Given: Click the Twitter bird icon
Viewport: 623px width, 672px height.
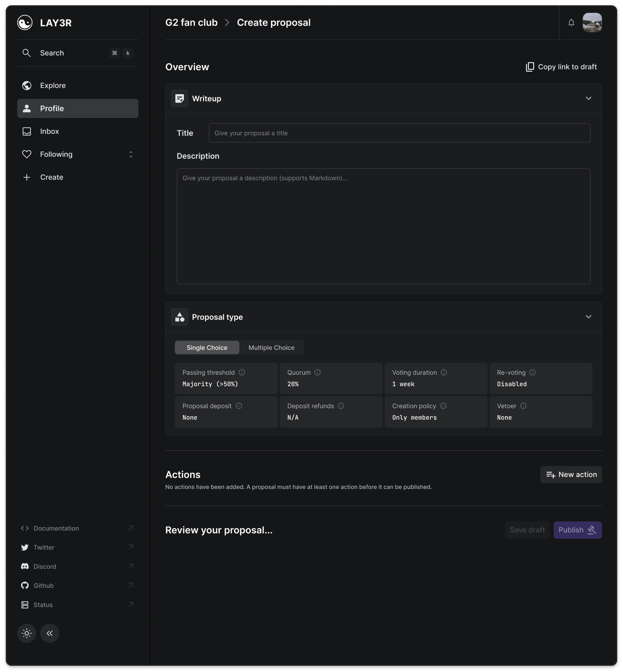Looking at the screenshot, I should click(24, 547).
